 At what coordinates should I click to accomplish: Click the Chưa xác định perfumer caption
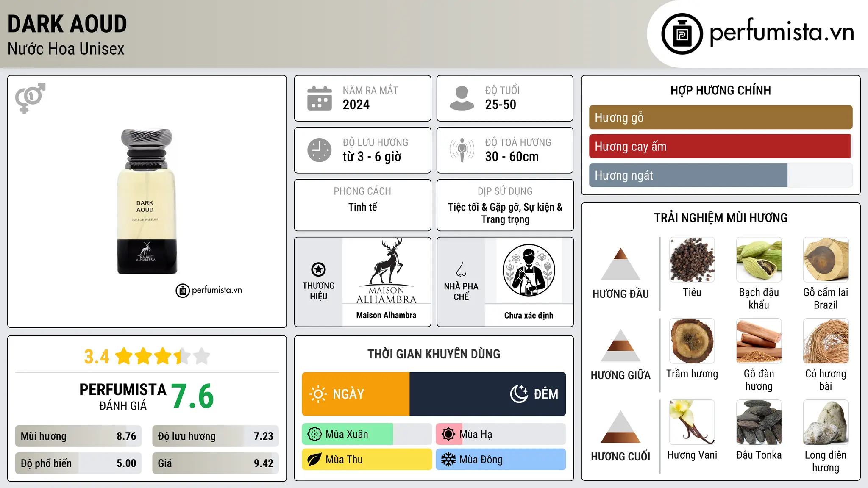coord(529,315)
